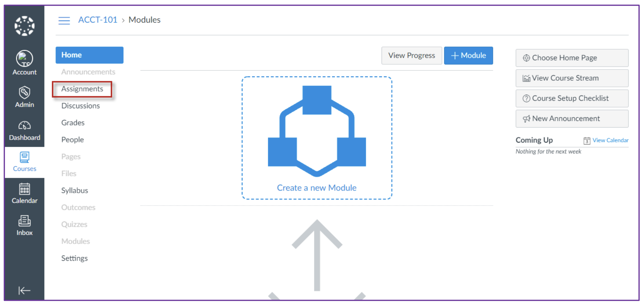Open Modules in course navigation
The width and height of the screenshot is (644, 305).
click(76, 241)
